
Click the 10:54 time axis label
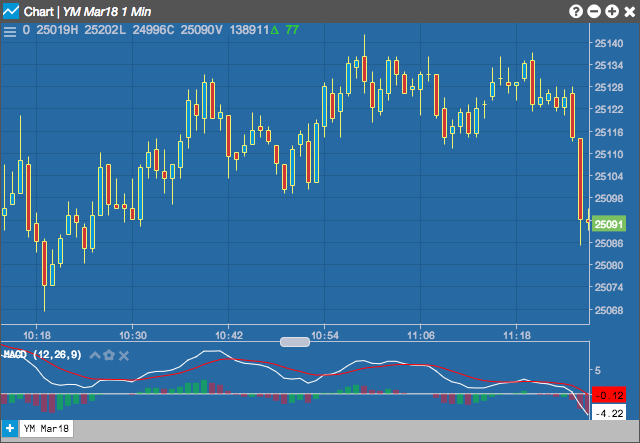(325, 336)
